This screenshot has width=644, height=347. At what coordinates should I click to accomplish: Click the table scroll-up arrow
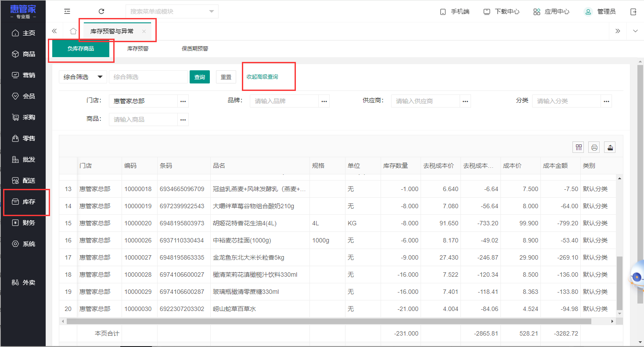click(619, 178)
